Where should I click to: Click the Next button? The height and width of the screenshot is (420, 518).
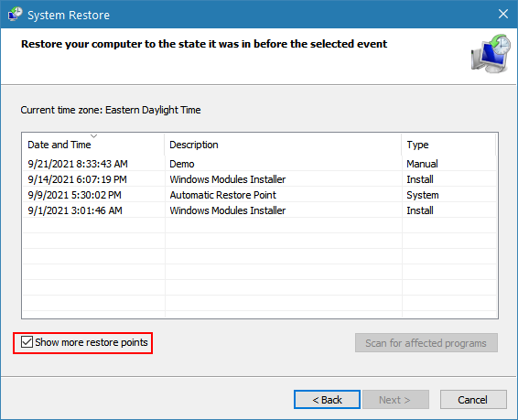tap(395, 400)
